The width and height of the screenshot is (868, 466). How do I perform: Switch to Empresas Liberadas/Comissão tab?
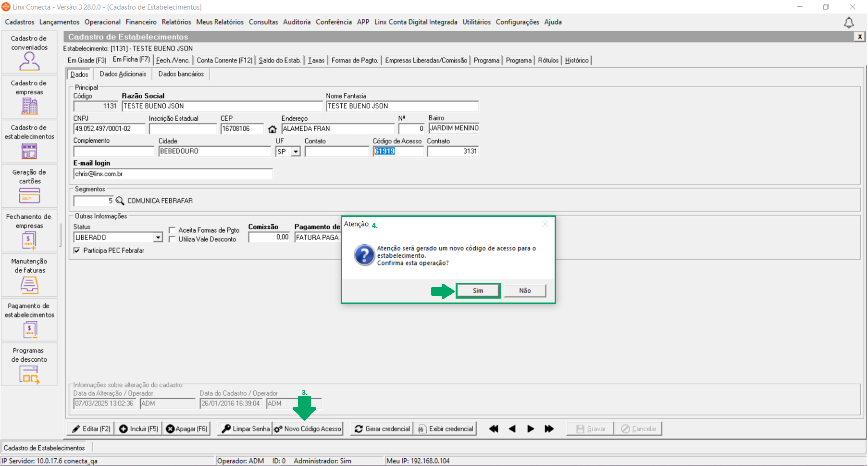[x=426, y=61]
